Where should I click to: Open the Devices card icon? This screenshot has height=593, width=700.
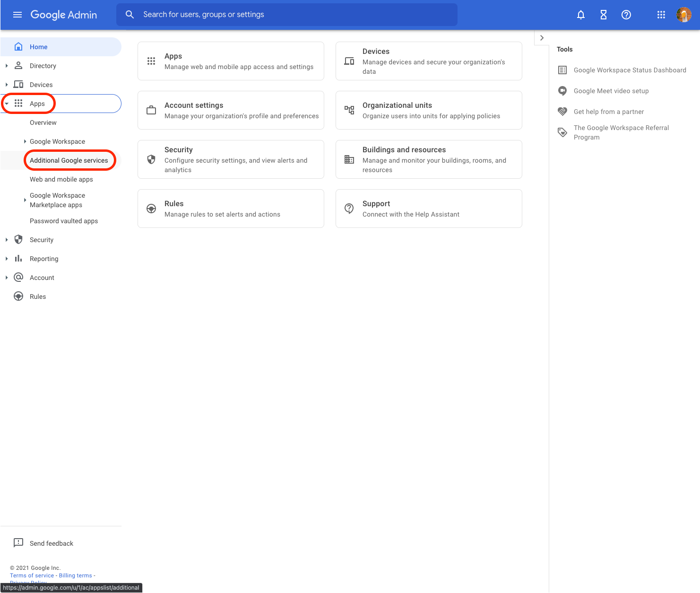click(349, 61)
